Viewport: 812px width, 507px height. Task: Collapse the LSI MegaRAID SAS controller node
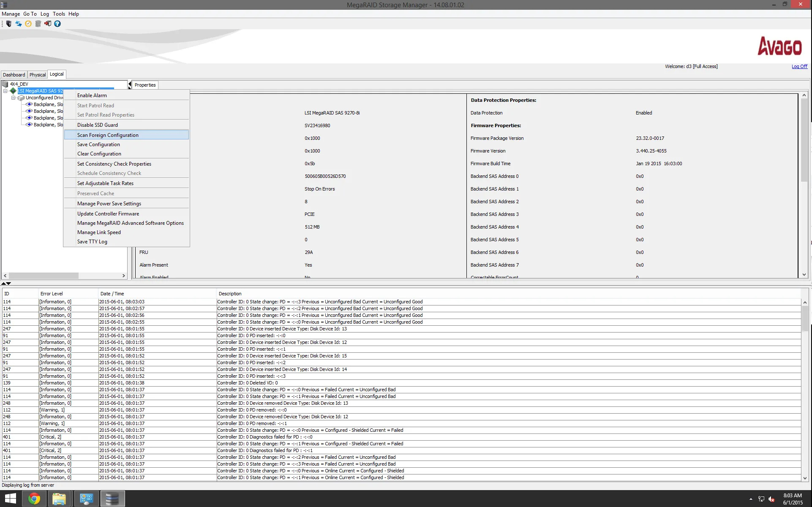6,91
